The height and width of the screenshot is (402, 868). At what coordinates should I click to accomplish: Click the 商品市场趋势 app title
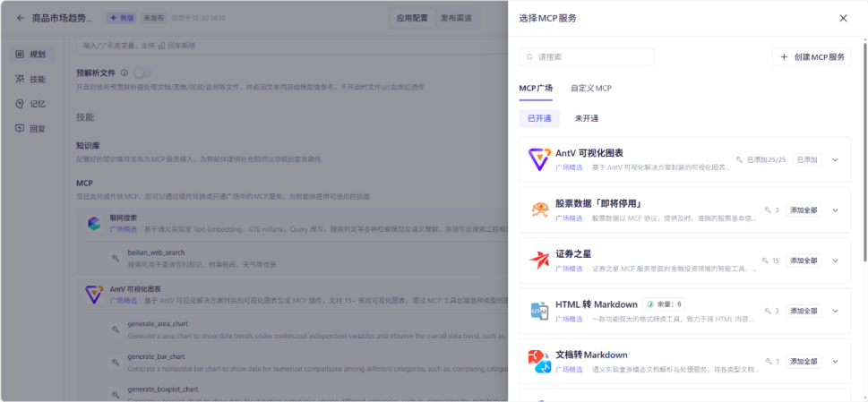63,18
